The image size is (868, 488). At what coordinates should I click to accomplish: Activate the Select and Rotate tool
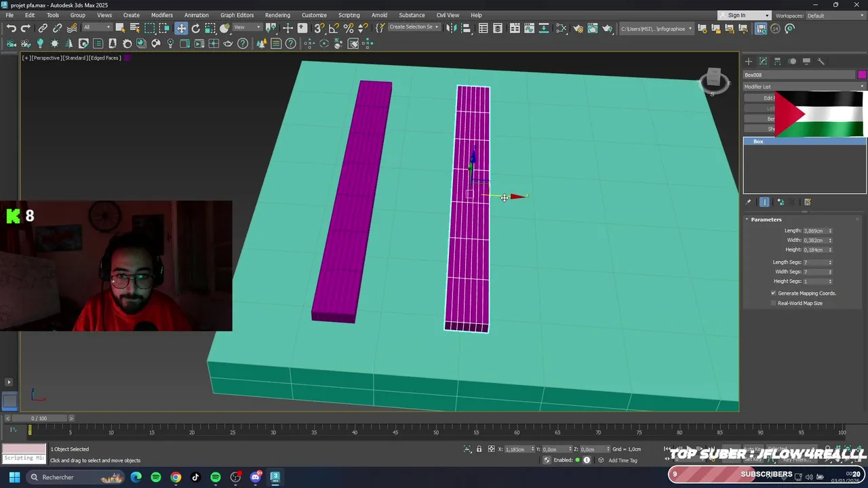(196, 28)
